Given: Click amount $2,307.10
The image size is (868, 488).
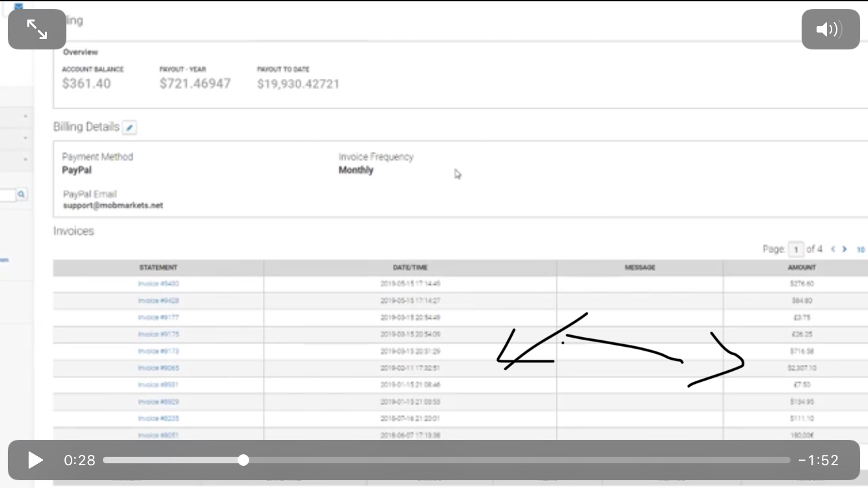Looking at the screenshot, I should tap(802, 368).
